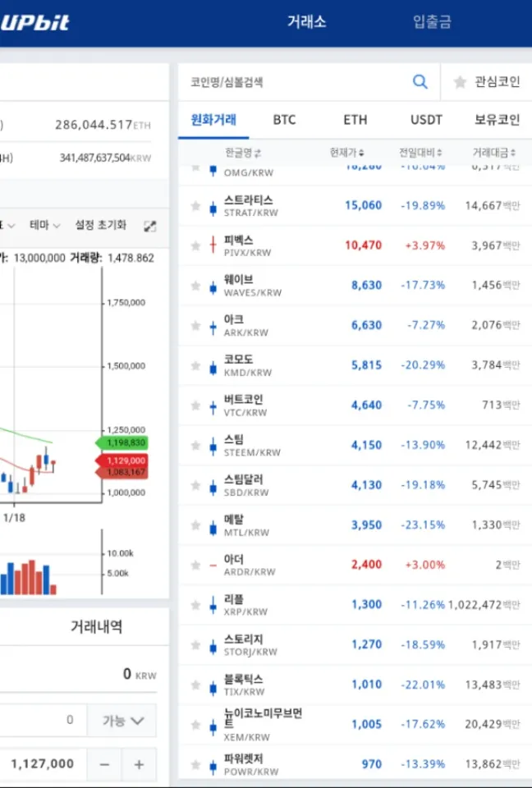Image resolution: width=532 pixels, height=788 pixels.
Task: Select the 코모도 KMD/KRW row
Action: (355, 366)
